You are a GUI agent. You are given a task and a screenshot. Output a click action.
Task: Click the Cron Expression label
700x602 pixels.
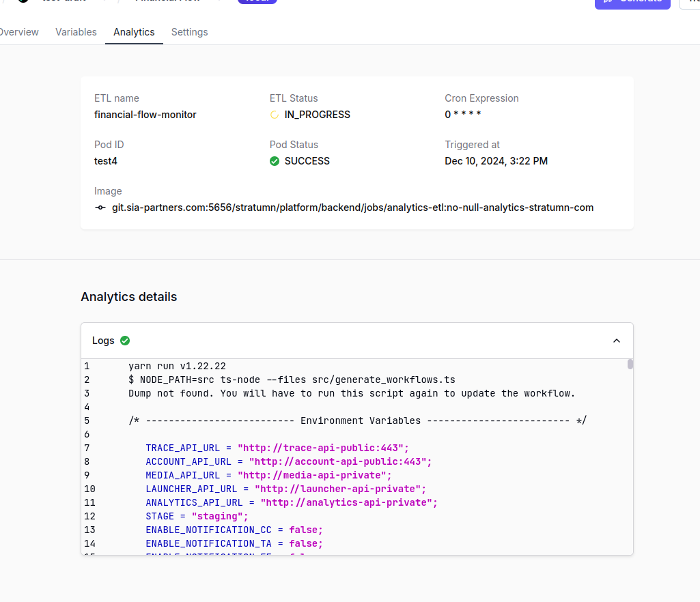click(x=481, y=98)
